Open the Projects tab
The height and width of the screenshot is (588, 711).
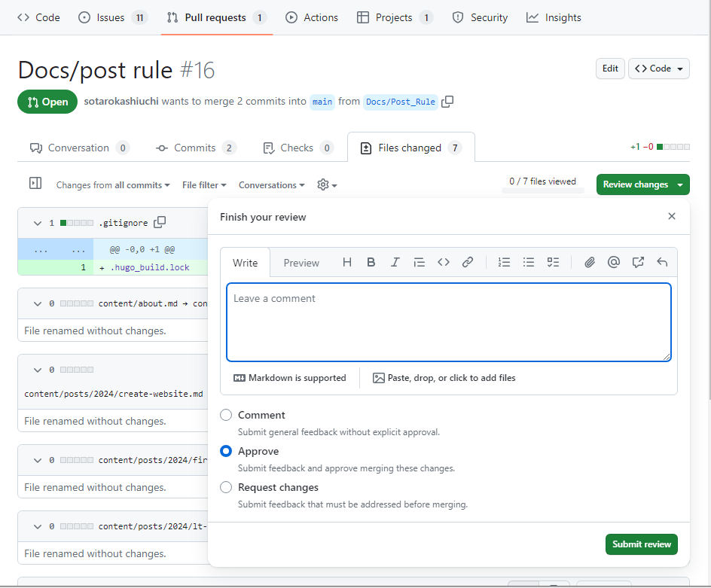coord(395,17)
